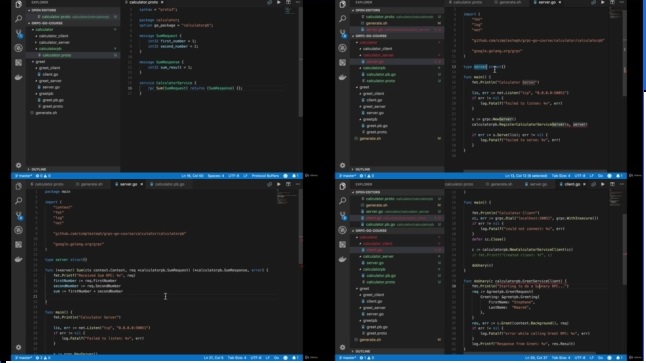Collapse OPEN EDITORS section in top-left window
The image size is (646, 363).
coord(43,10)
